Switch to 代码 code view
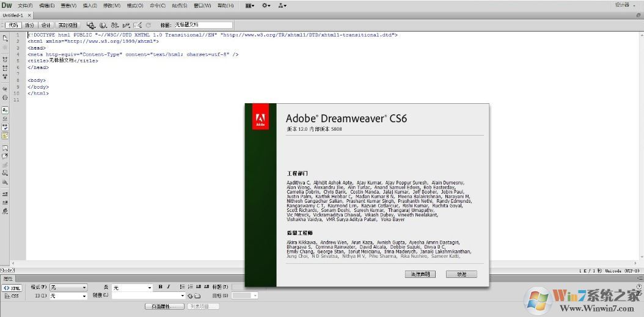 (13, 25)
